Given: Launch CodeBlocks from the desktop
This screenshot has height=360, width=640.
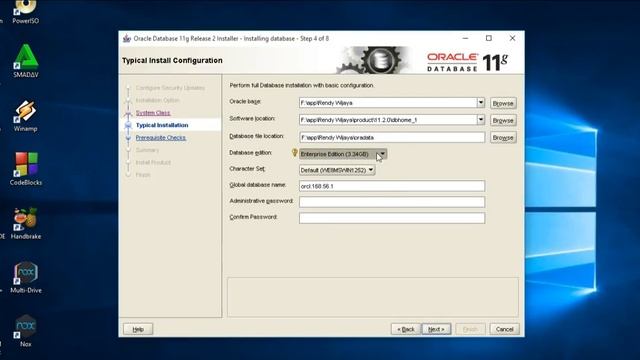Looking at the screenshot, I should click(26, 169).
